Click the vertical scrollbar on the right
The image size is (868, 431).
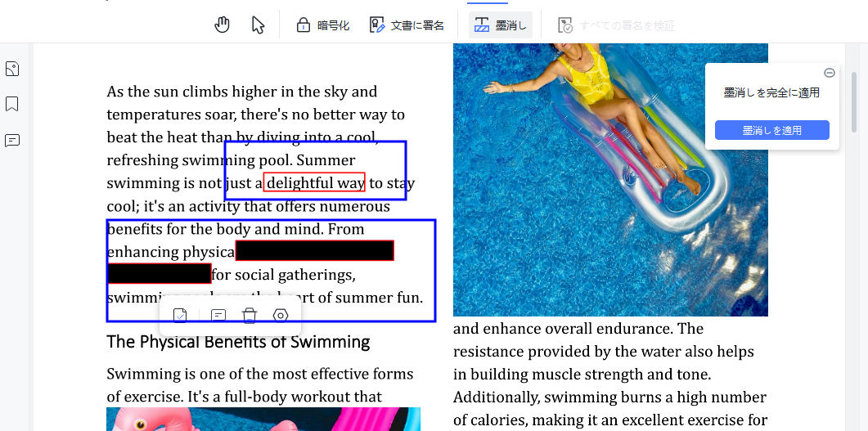click(x=854, y=102)
